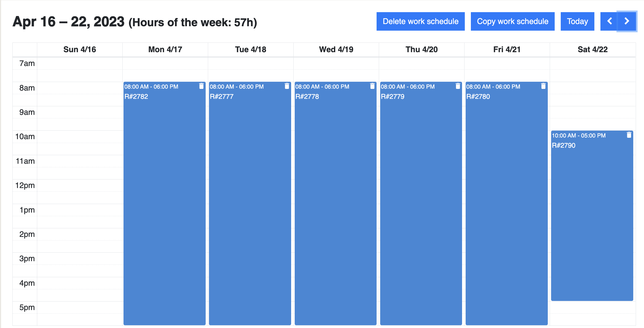Go to the next week with right chevron
The height and width of the screenshot is (328, 644).
627,21
